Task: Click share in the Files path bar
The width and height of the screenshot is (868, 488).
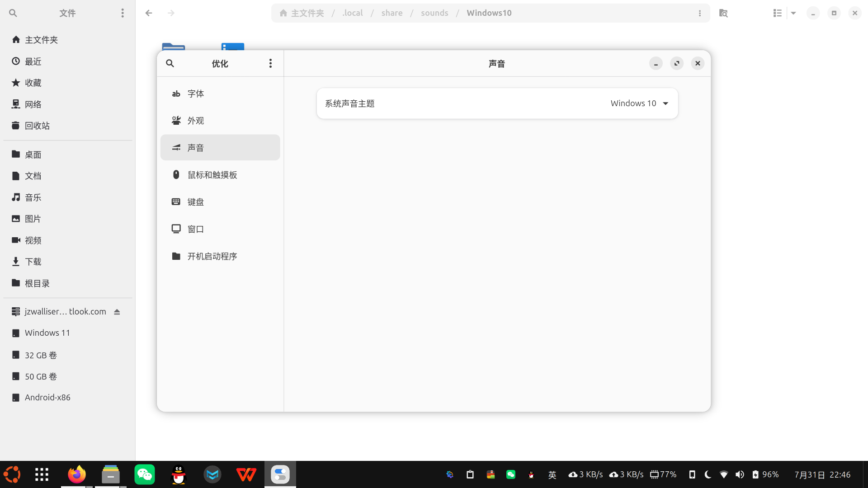Action: pyautogui.click(x=392, y=13)
